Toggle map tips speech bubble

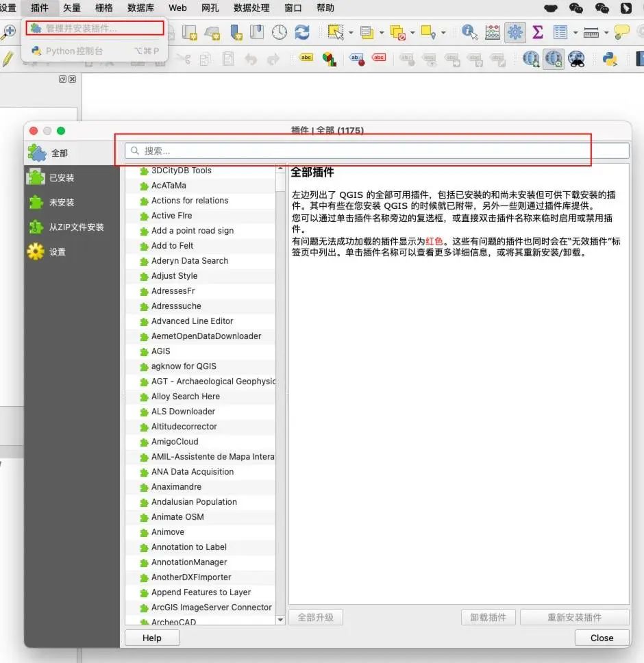point(621,32)
